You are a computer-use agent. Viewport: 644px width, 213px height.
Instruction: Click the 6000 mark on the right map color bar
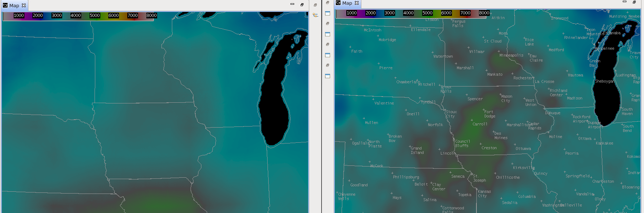[x=447, y=13]
